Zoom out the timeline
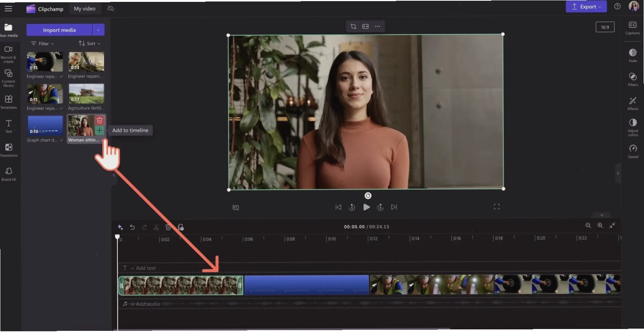The width and height of the screenshot is (644, 332). tap(588, 226)
